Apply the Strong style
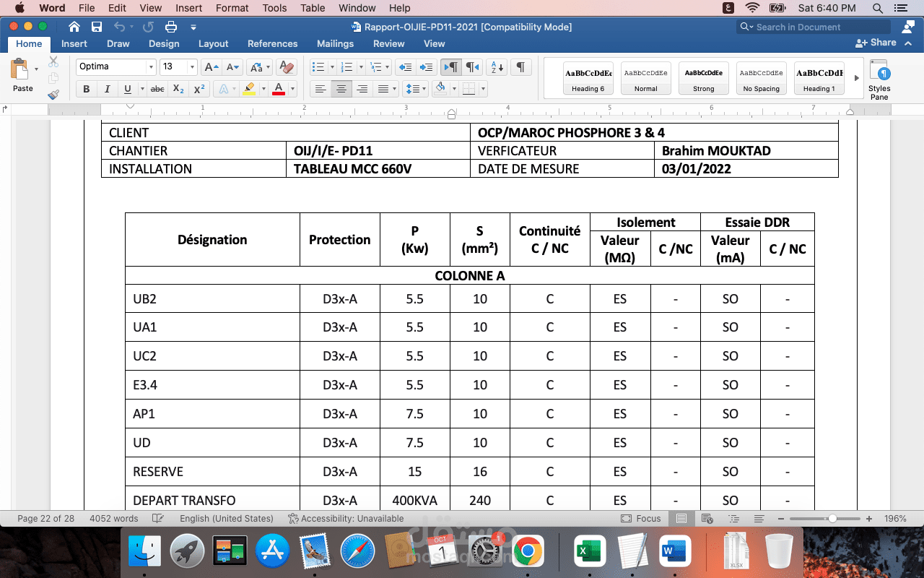 coord(704,78)
